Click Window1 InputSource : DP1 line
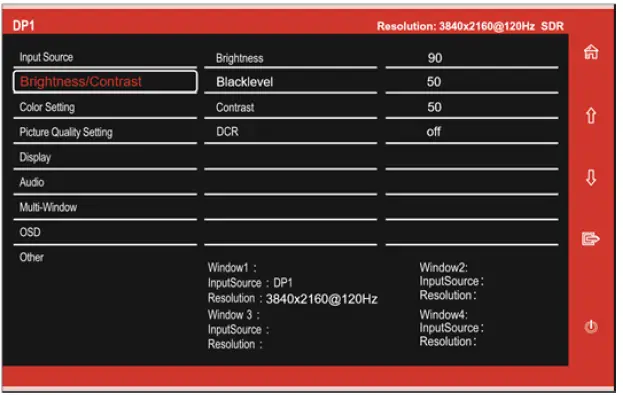The image size is (623, 395). point(250,283)
